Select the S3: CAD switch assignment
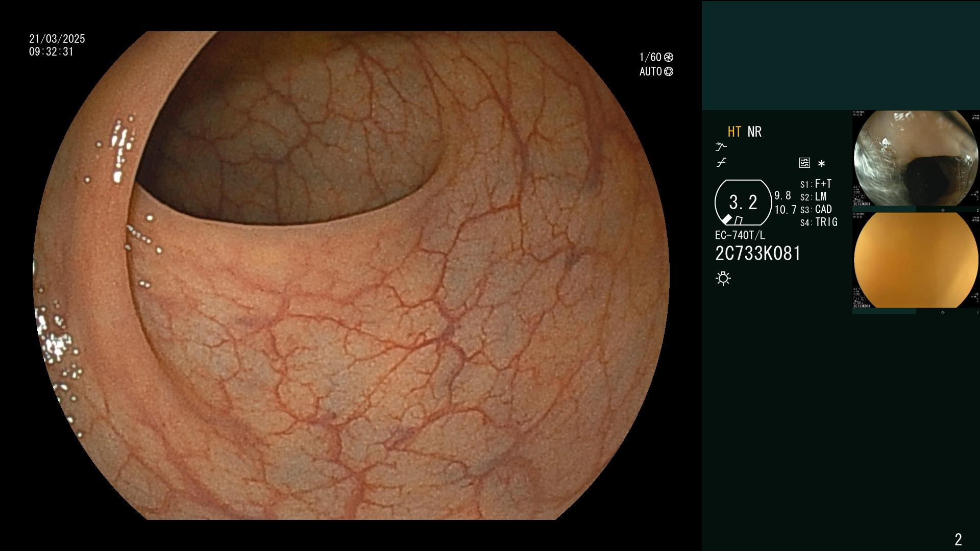 click(x=816, y=209)
